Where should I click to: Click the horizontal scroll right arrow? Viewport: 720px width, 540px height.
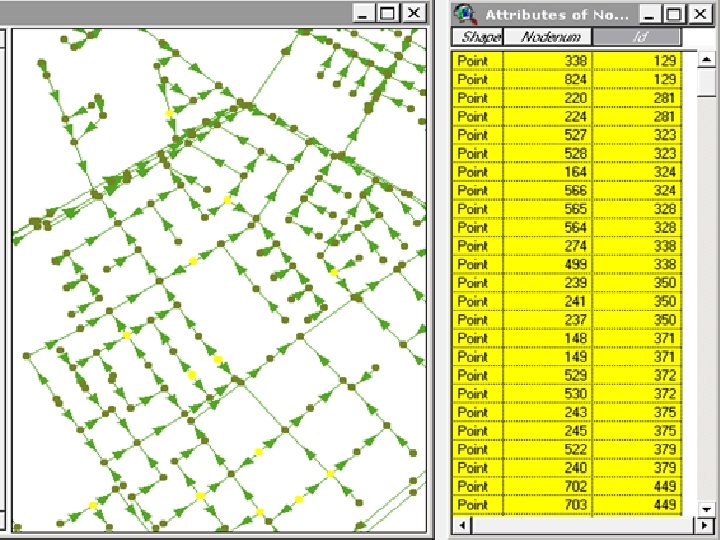tap(704, 524)
